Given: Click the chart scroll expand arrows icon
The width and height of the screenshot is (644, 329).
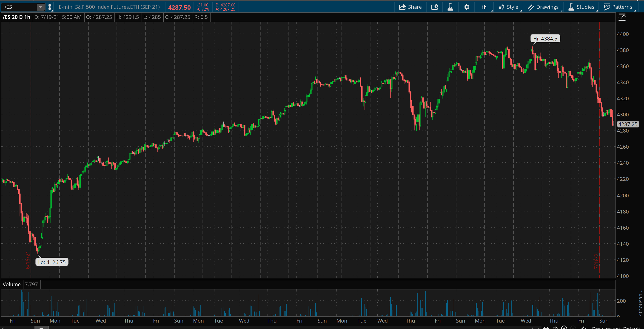Looking at the screenshot, I should [x=546, y=328].
